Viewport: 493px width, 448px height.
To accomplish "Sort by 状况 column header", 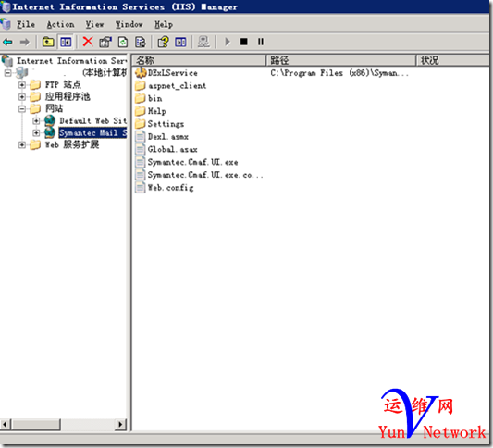I will (x=452, y=60).
